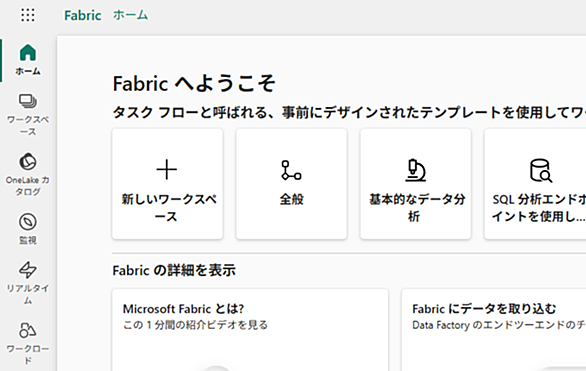Viewport: 586px width, 371px height.
Task: Open the リアルタイム lightning sidebar icon
Action: [28, 270]
